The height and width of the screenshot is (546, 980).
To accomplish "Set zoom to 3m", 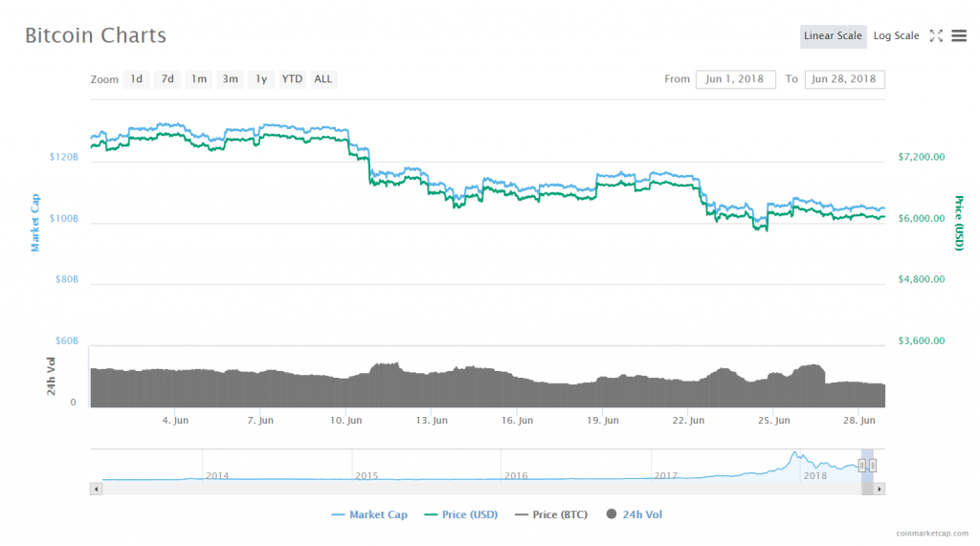I will tap(230, 78).
